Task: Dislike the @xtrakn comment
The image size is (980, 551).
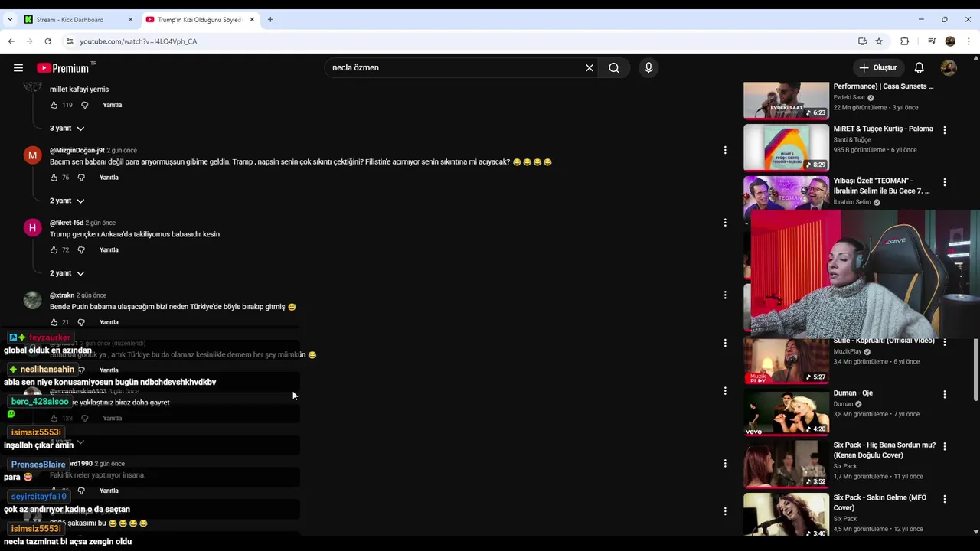Action: pos(81,323)
